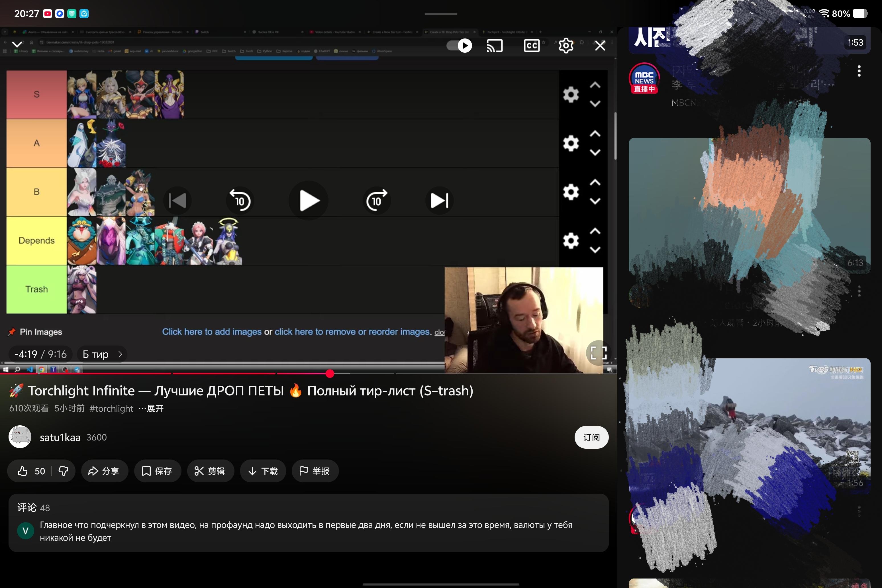882x588 pixels.
Task: Toggle closed captions CC button
Action: [x=531, y=46]
